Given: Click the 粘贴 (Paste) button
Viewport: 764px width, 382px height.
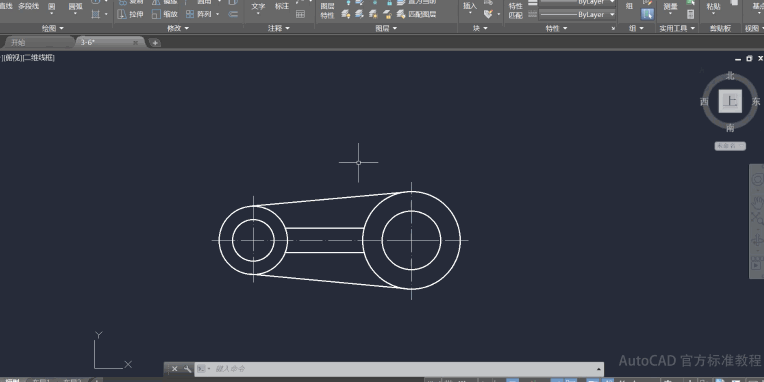Looking at the screenshot, I should click(713, 7).
